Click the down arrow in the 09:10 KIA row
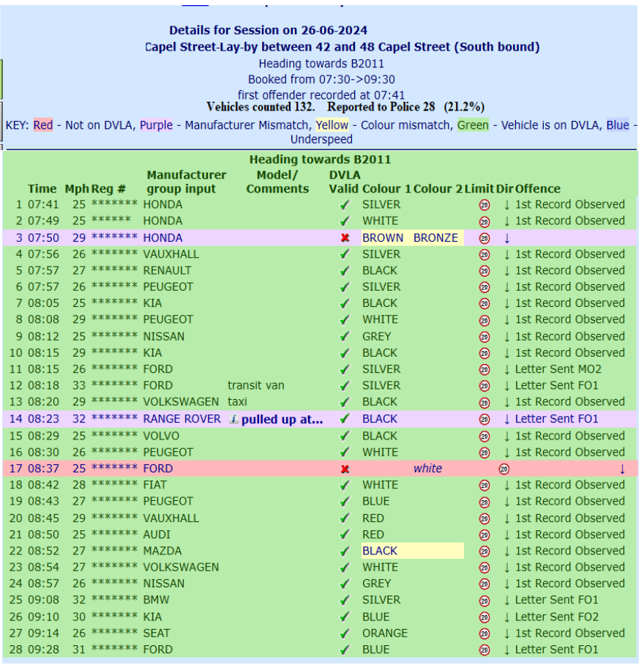Screen dimensions: 644x665 (x=506, y=617)
